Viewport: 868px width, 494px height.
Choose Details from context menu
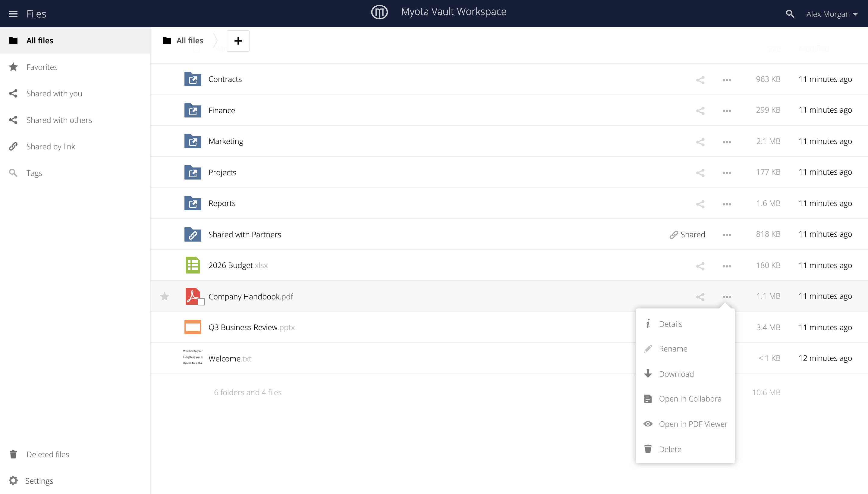685,324
